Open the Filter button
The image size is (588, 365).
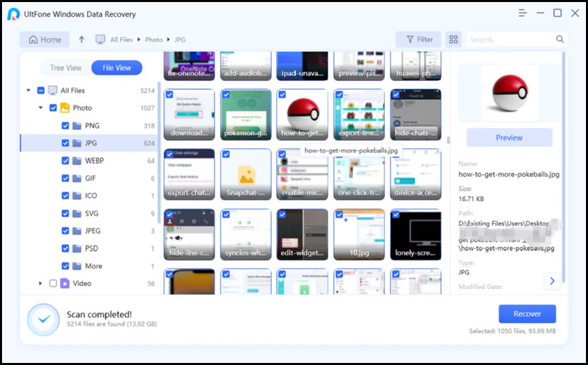418,39
